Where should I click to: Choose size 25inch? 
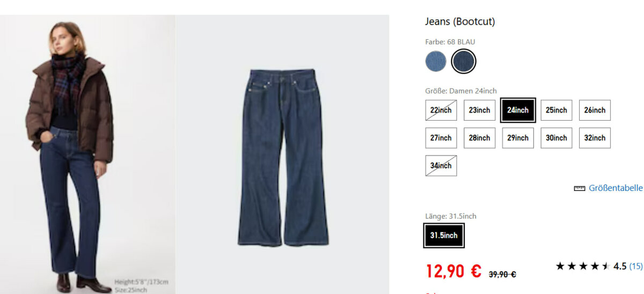[557, 110]
